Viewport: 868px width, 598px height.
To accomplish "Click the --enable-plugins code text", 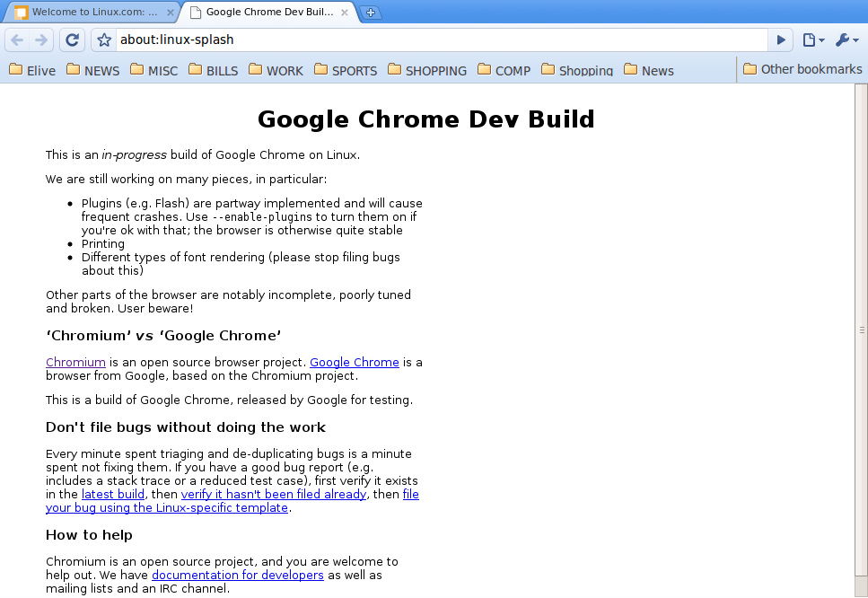I will 262,217.
